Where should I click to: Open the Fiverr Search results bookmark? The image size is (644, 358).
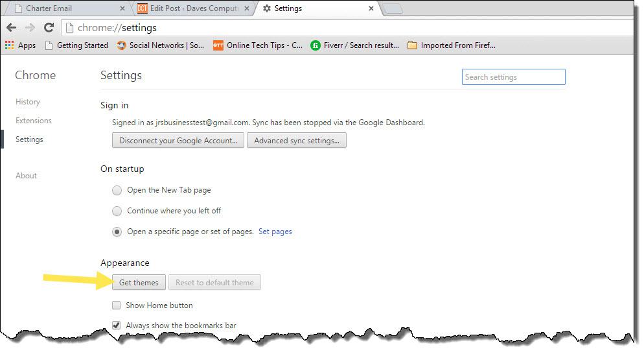coord(354,45)
